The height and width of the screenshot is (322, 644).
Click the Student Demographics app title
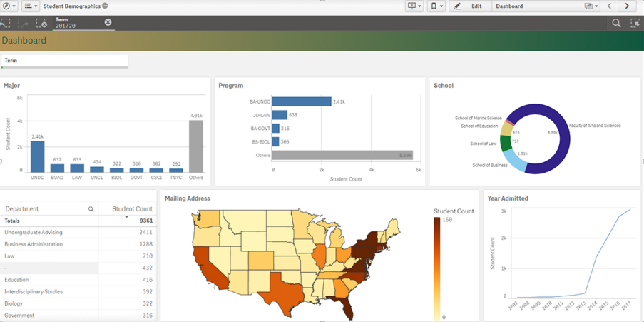click(x=71, y=6)
